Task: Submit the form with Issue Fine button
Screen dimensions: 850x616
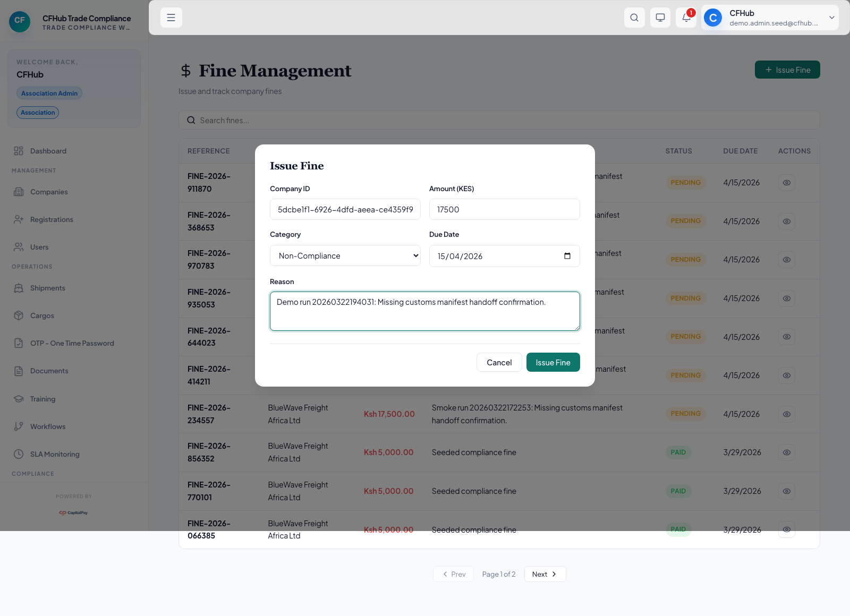Action: [x=552, y=362]
